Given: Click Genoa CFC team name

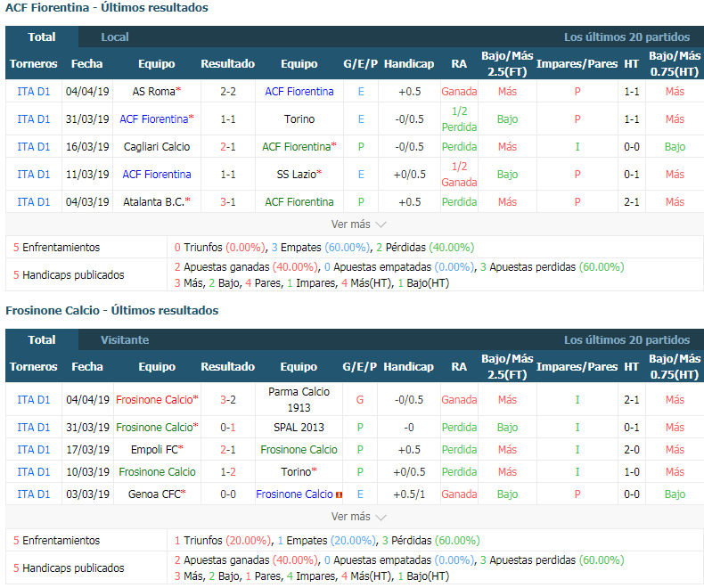Looking at the screenshot, I should click(154, 494).
